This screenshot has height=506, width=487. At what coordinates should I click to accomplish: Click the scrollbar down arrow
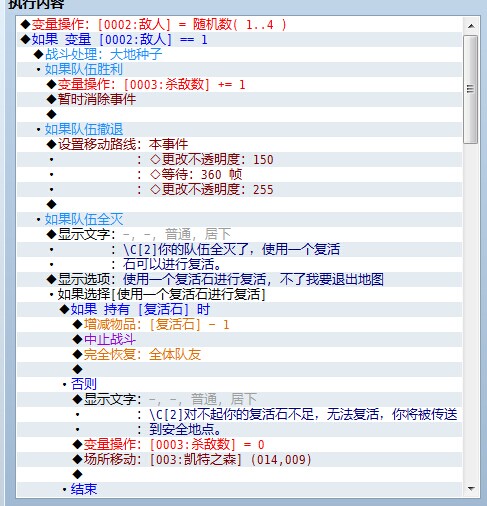[x=471, y=489]
